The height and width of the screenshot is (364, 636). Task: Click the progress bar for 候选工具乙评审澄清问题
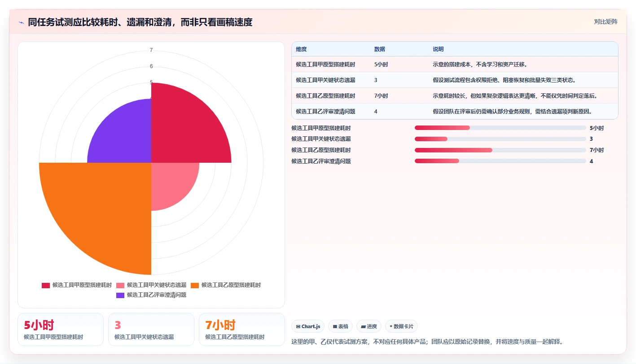[x=500, y=161]
